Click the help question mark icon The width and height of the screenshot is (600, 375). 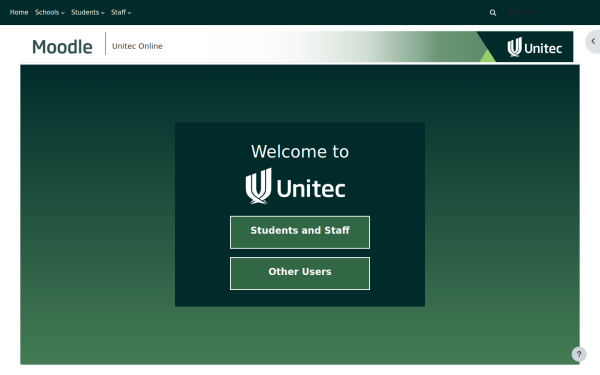[x=579, y=354]
